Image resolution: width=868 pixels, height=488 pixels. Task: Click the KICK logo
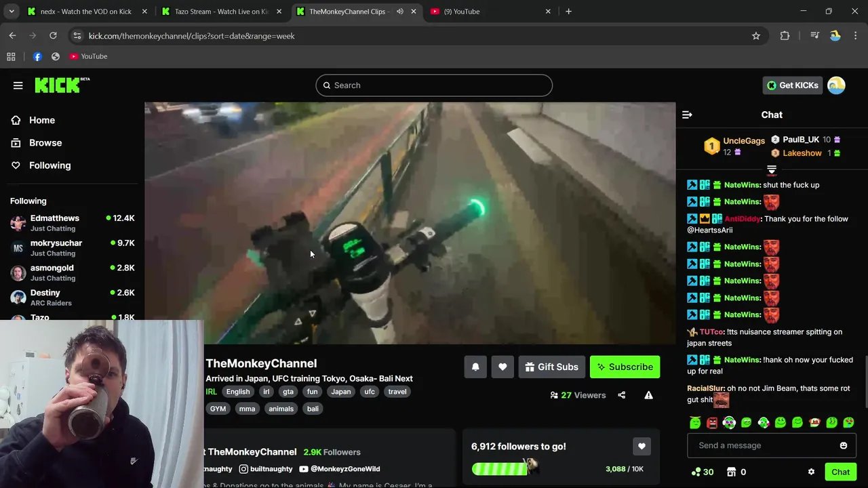coord(62,85)
